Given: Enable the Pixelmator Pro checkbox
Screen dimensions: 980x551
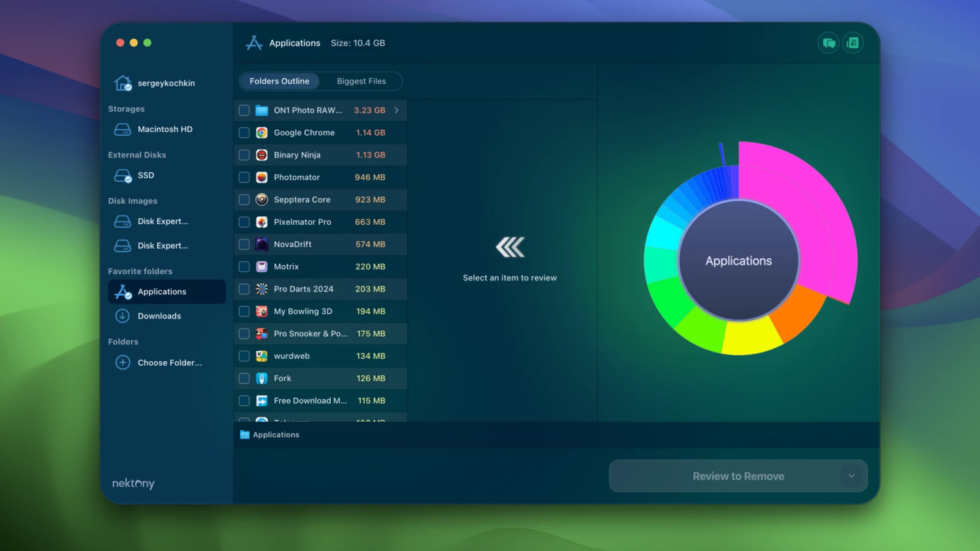Looking at the screenshot, I should tap(244, 222).
